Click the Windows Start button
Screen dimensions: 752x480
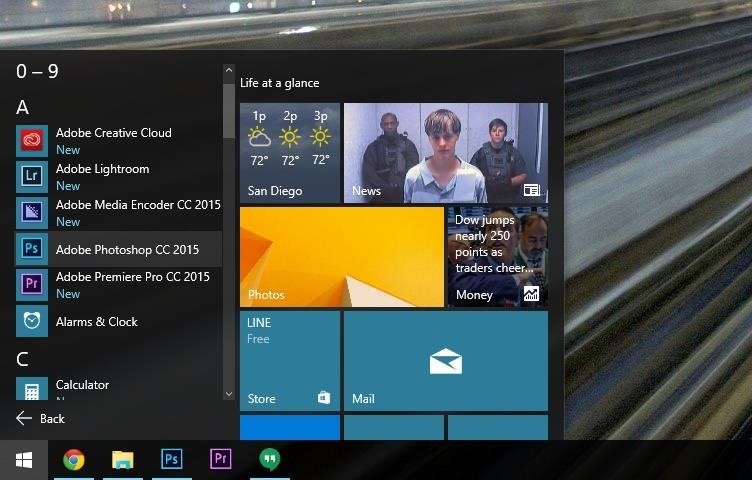[x=24, y=460]
